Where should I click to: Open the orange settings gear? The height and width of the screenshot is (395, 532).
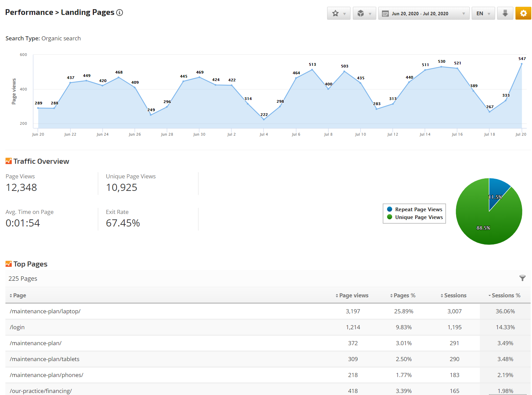[523, 14]
